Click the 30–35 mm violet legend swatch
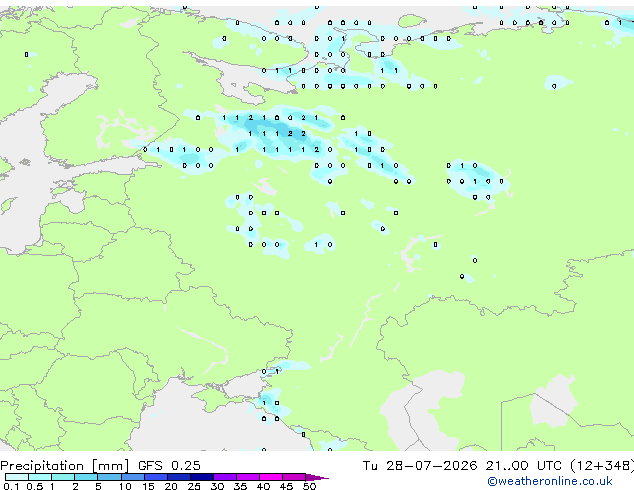 point(225,477)
